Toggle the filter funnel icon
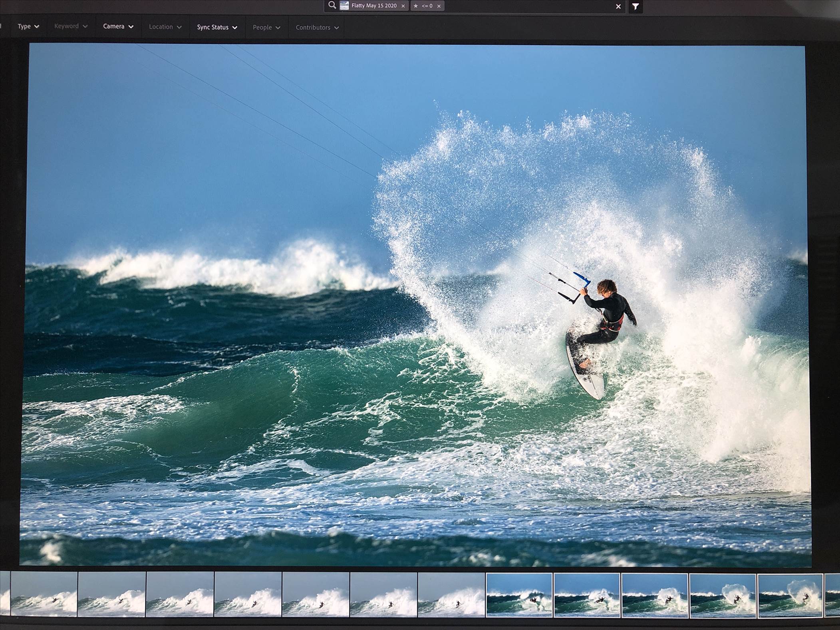 click(x=635, y=7)
